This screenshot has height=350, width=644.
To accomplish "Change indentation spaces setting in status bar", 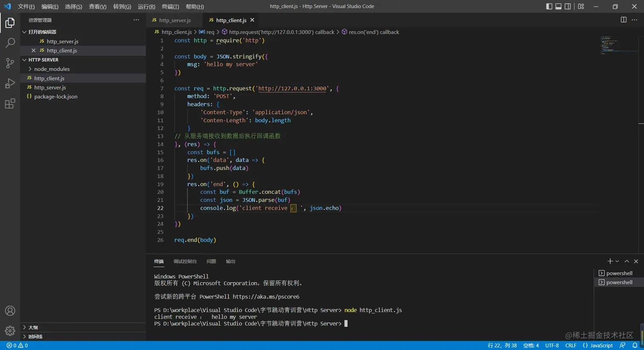I will click(x=531, y=345).
